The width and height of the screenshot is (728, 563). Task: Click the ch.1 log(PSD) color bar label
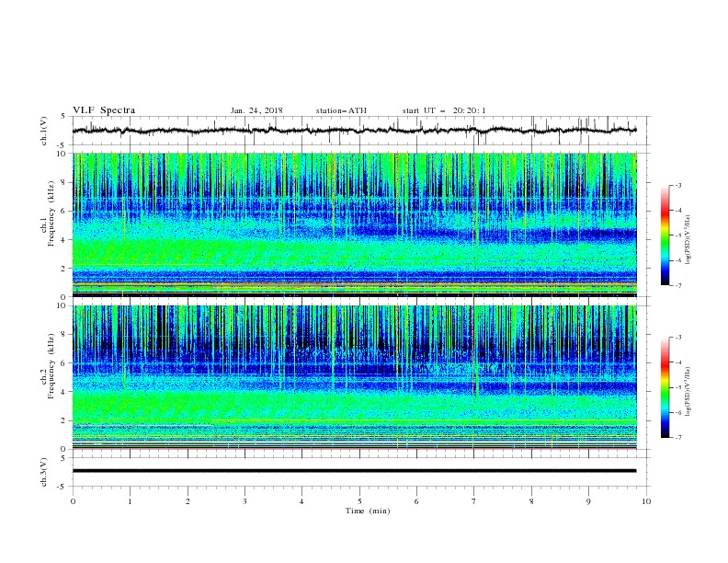pos(688,240)
